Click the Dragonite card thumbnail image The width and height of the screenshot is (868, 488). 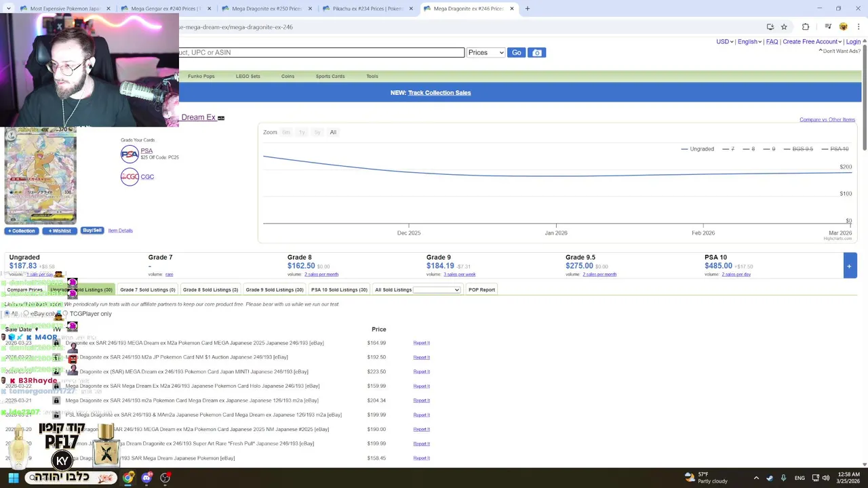[x=41, y=176]
